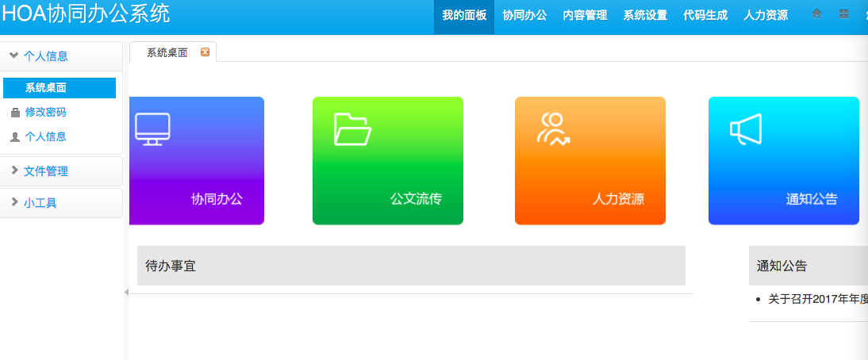This screenshot has width=868, height=360.
Task: Open 我的面板 in the top menu
Action: [464, 16]
